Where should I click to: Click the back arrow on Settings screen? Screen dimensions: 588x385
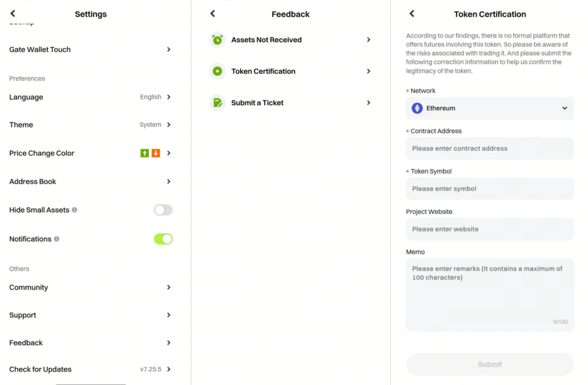pos(13,13)
